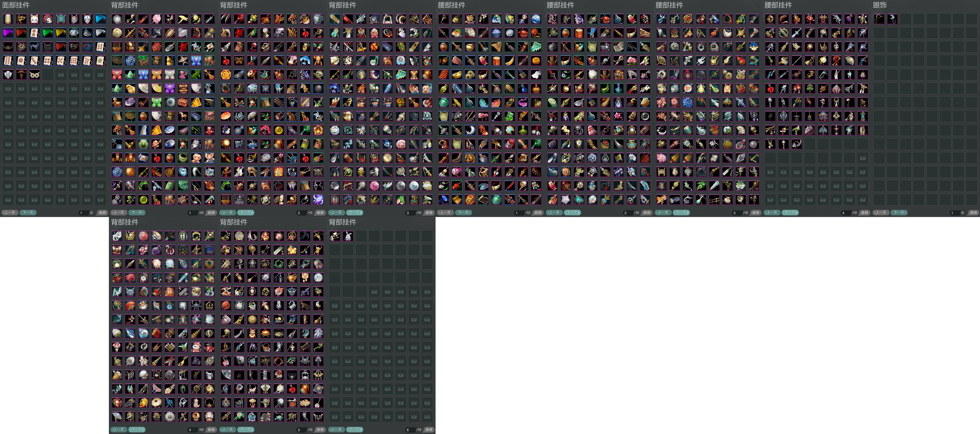Select the copper coins on 腰部挂件 page 1
Image resolution: width=980 pixels, height=434 pixels.
(470, 75)
